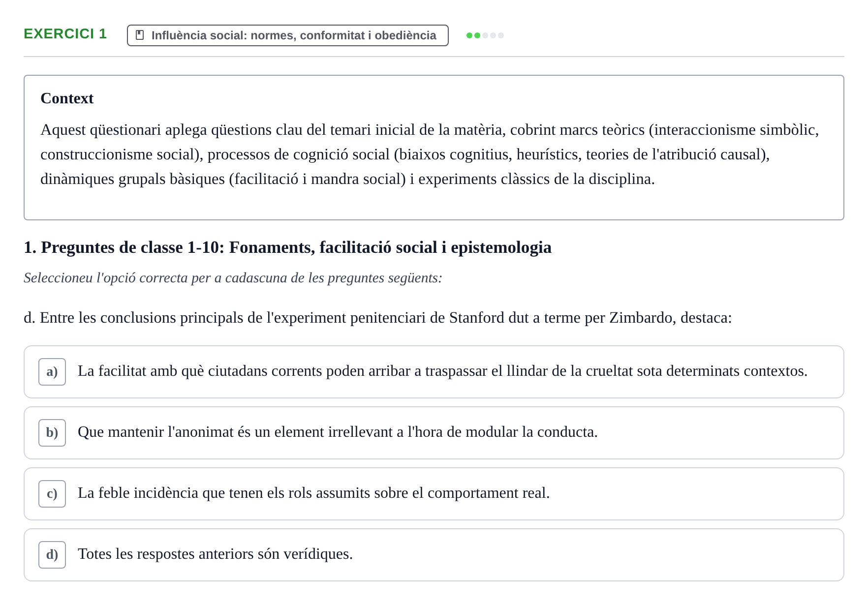Open the 'Influència social' topic tag

pos(288,35)
